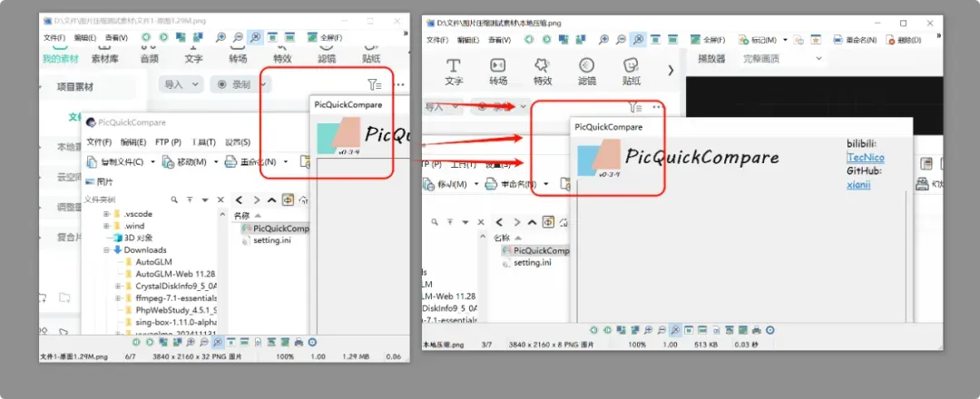The height and width of the screenshot is (399, 980).
Task: Click highlighted magnifier in 本地压缩.png bottom toolbar
Action: [x=676, y=329]
